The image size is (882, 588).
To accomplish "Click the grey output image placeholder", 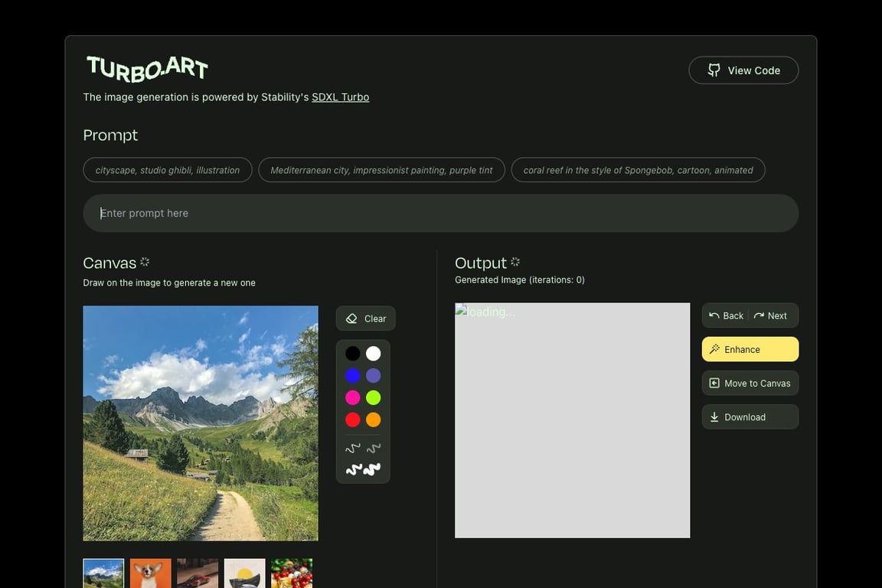I will click(572, 420).
